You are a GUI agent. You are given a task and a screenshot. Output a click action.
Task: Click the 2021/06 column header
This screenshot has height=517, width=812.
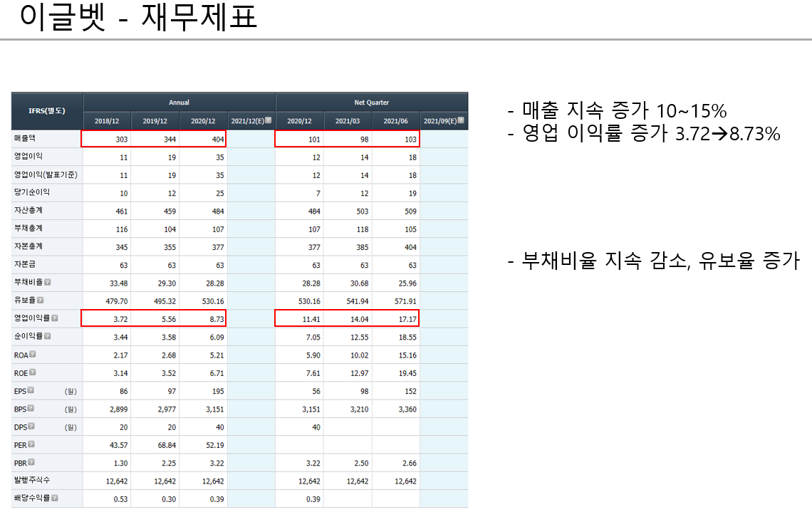[x=395, y=120]
